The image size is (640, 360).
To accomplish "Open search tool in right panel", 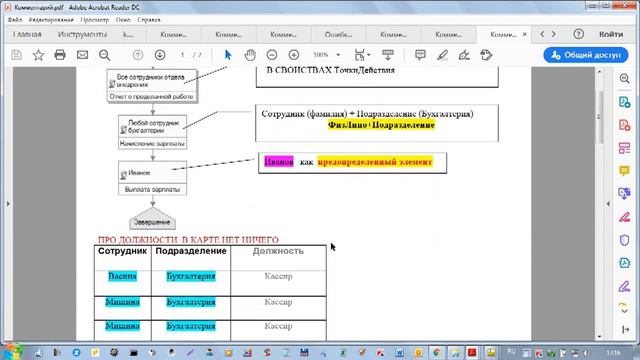I will (x=624, y=79).
